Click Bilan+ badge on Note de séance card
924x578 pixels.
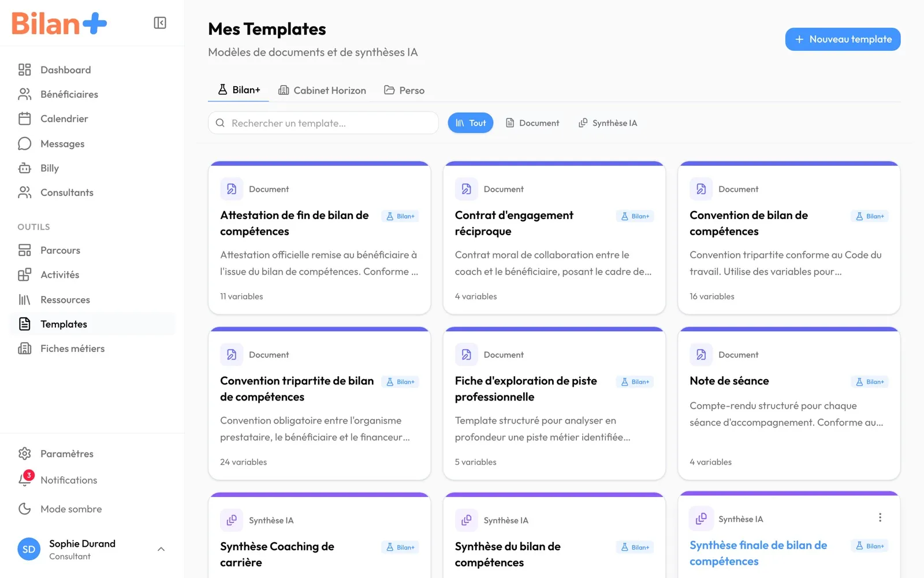[870, 381]
